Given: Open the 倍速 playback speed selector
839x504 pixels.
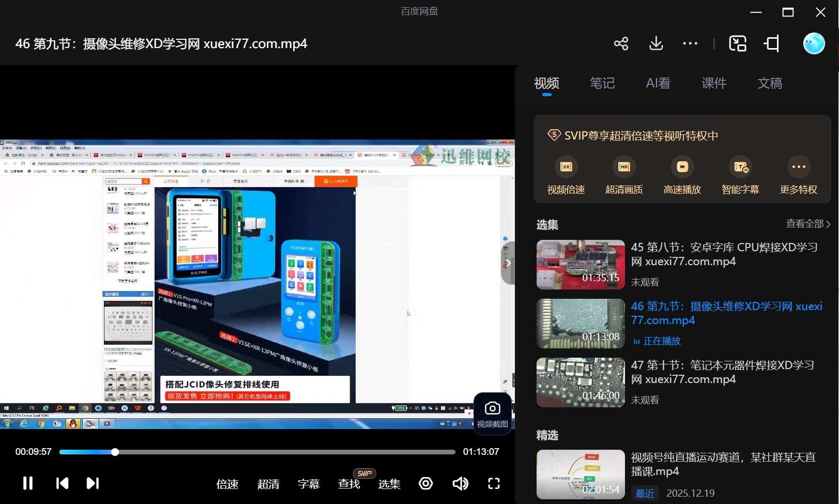Looking at the screenshot, I should click(x=227, y=484).
